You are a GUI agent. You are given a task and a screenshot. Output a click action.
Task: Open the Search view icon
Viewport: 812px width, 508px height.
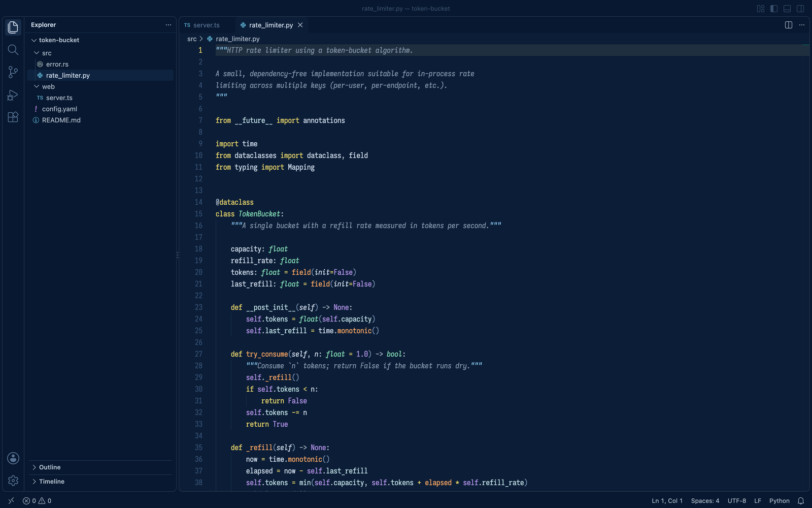(13, 49)
